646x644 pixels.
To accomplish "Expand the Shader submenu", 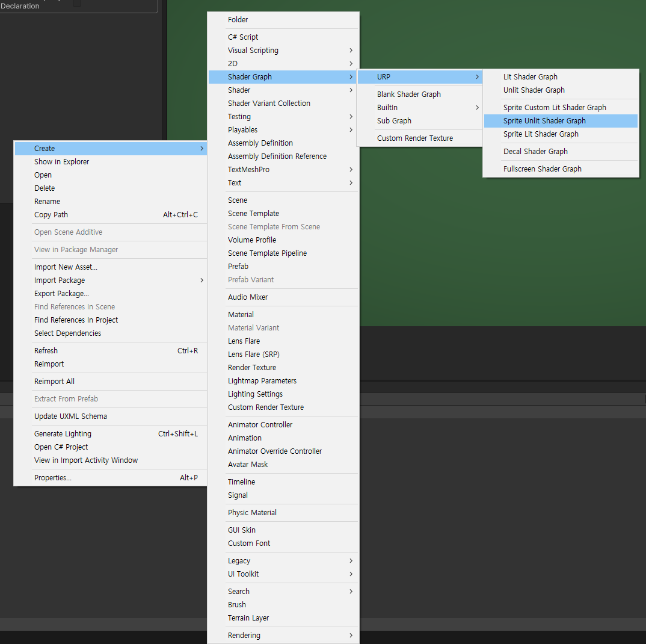I will pyautogui.click(x=283, y=90).
